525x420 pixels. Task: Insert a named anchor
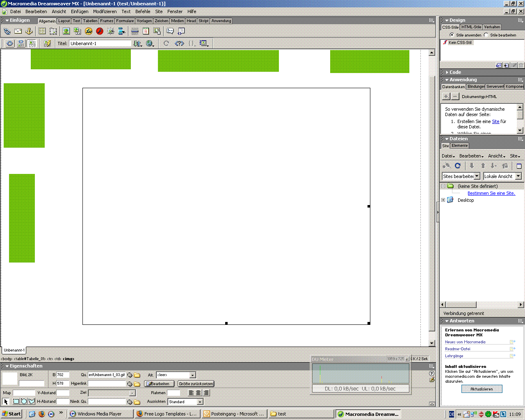pos(29,31)
